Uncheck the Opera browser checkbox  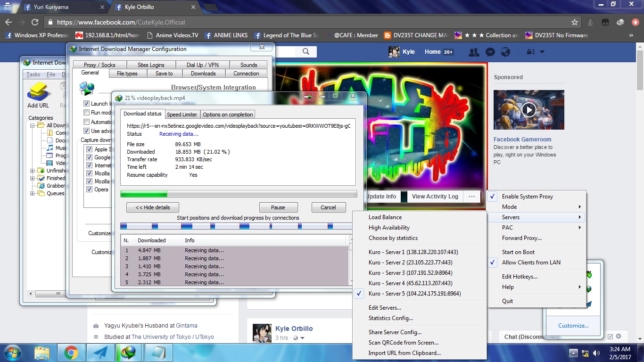pos(90,189)
